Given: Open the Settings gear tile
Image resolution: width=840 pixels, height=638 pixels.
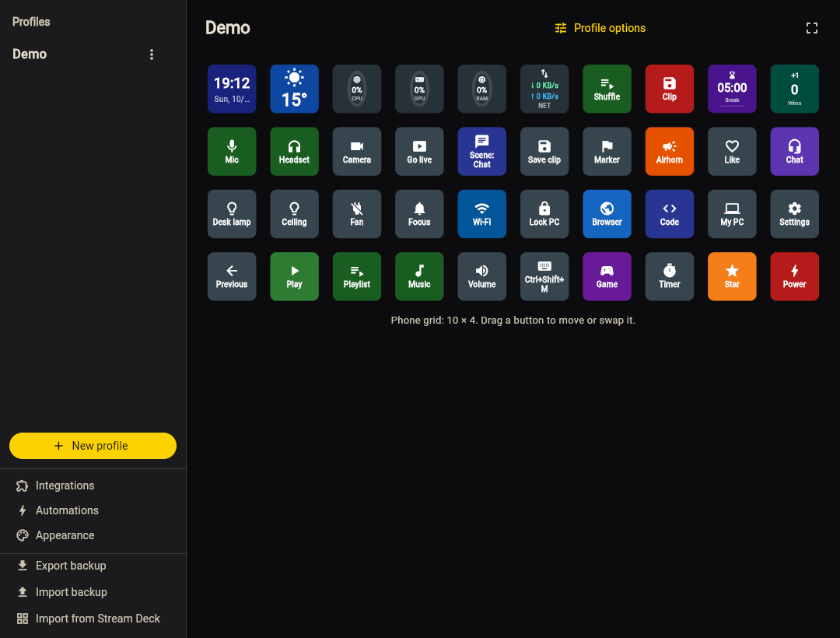Looking at the screenshot, I should 794,214.
